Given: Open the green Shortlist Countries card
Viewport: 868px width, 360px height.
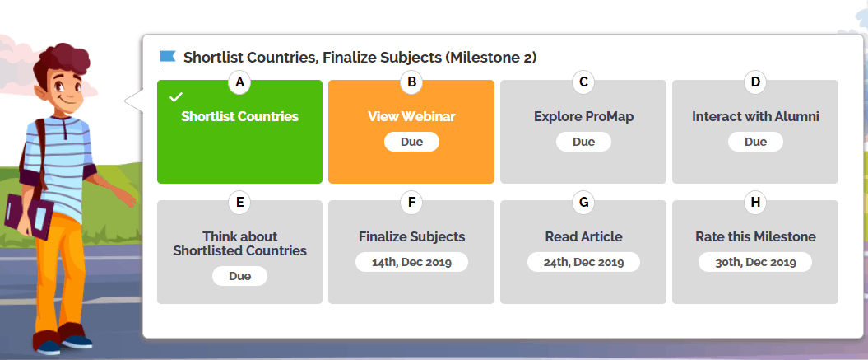Looking at the screenshot, I should [x=239, y=132].
